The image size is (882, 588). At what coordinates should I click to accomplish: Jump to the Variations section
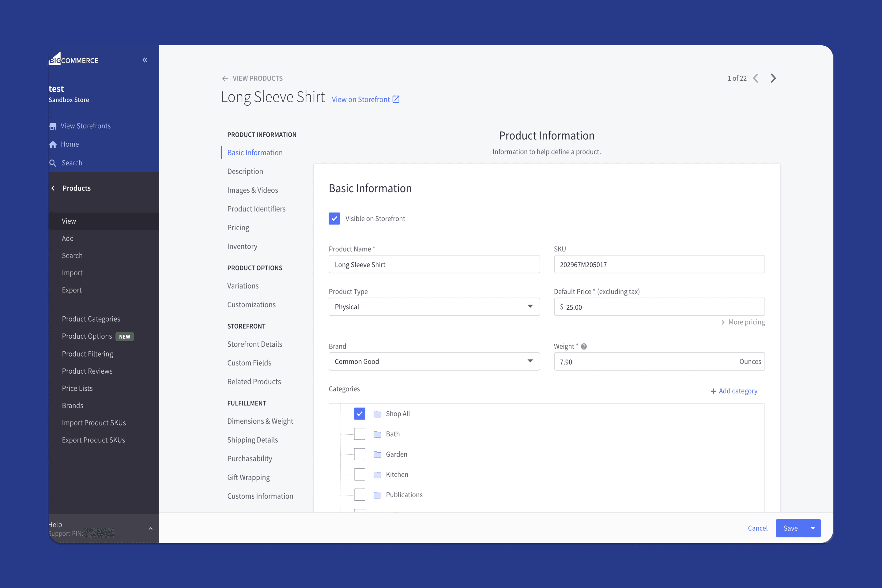pyautogui.click(x=243, y=286)
